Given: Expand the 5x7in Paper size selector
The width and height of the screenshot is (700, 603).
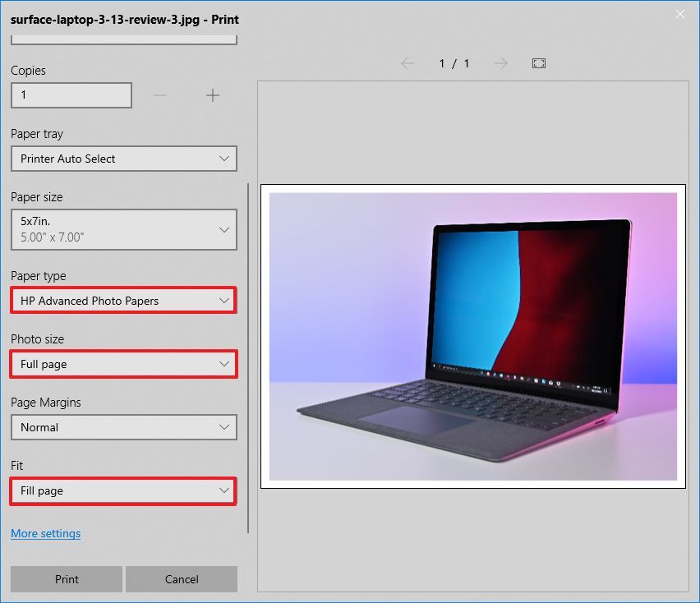Looking at the screenshot, I should [x=123, y=230].
